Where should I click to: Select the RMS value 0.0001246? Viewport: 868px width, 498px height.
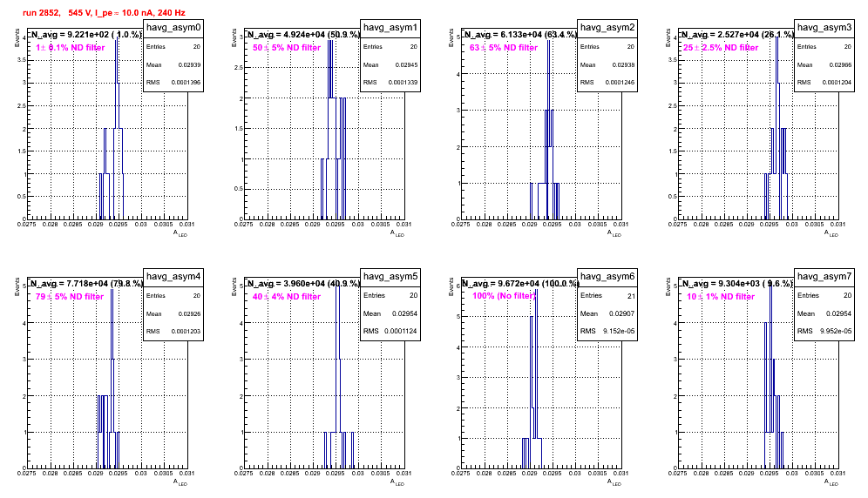tap(620, 83)
